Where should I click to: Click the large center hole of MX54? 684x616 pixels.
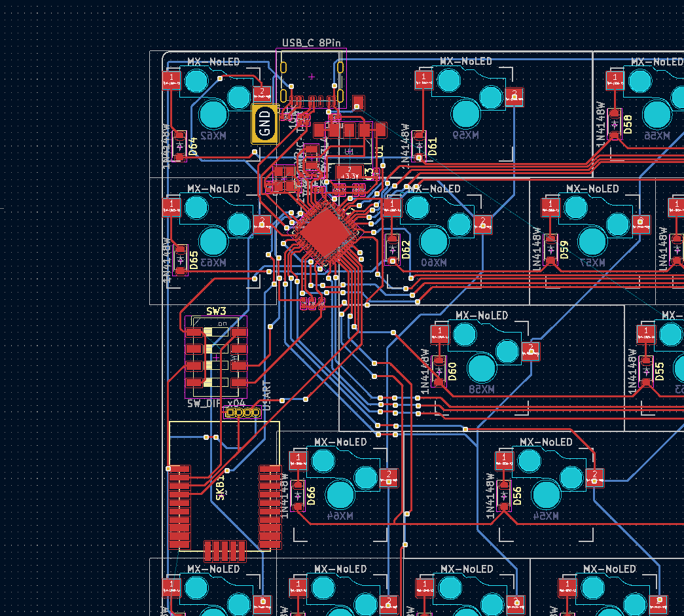(x=546, y=495)
